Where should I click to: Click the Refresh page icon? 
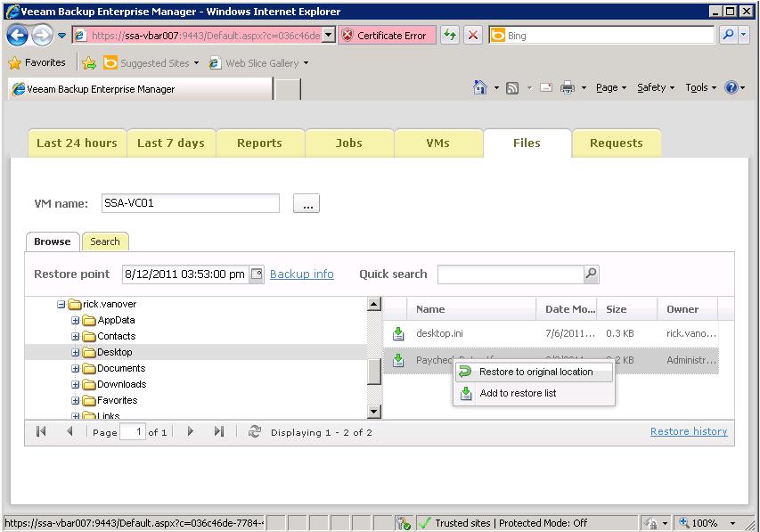click(450, 36)
